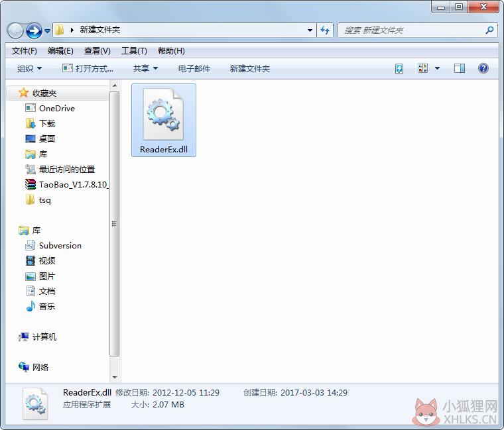
Task: Open the 视频 library
Action: [x=47, y=261]
